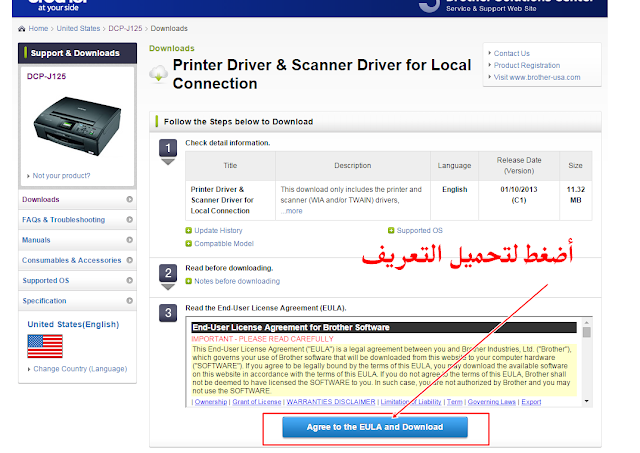This screenshot has width=640, height=453.
Task: Click the arrow icon beside Specification
Action: pos(129,301)
